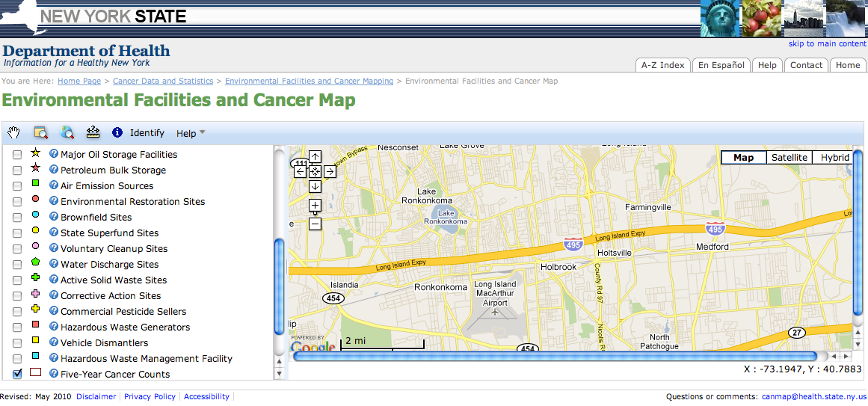Pan the map up with arrow
868x406 pixels.
point(315,157)
